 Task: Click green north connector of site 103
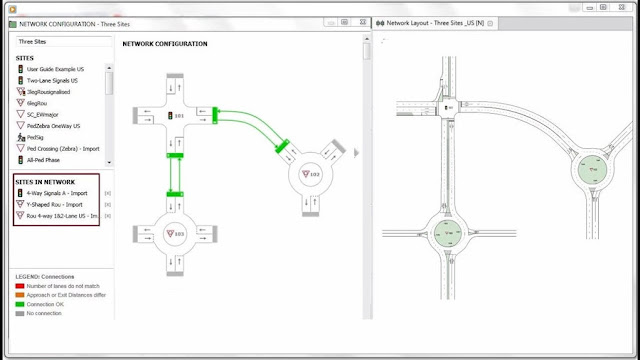click(x=175, y=194)
